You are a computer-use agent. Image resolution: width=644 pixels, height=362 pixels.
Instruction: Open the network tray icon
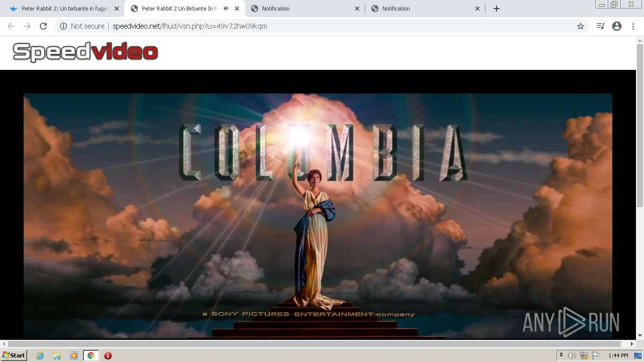click(584, 355)
